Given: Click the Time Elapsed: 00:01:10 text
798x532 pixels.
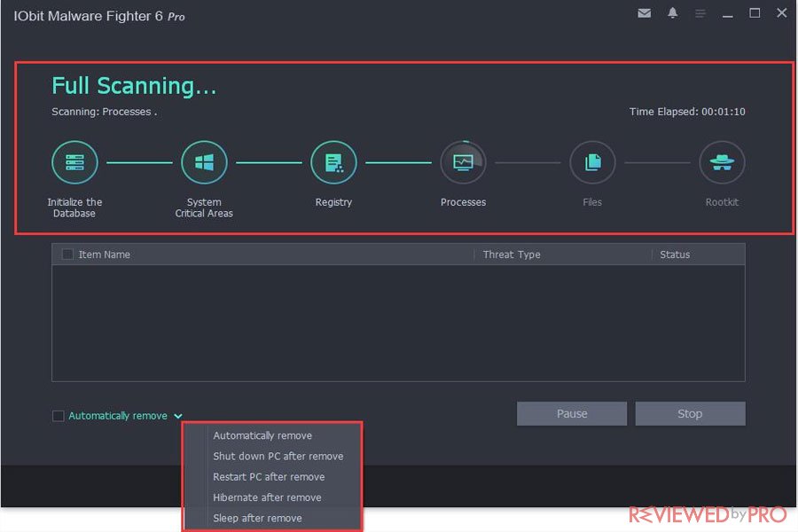Looking at the screenshot, I should 687,112.
